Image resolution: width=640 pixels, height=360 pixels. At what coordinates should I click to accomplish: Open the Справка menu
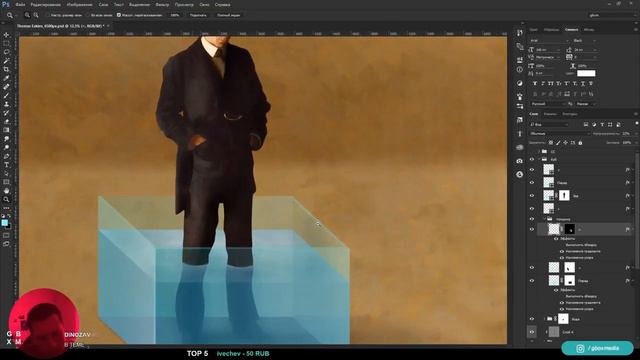point(222,5)
